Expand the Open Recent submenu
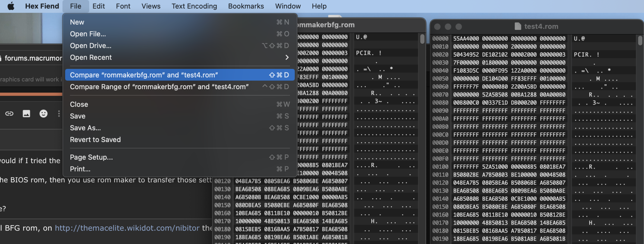This screenshot has height=244, width=644. pyautogui.click(x=180, y=57)
